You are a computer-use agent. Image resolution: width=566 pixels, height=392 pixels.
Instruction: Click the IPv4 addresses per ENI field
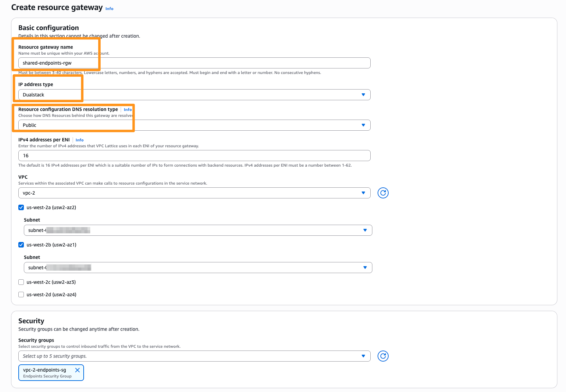click(x=194, y=156)
